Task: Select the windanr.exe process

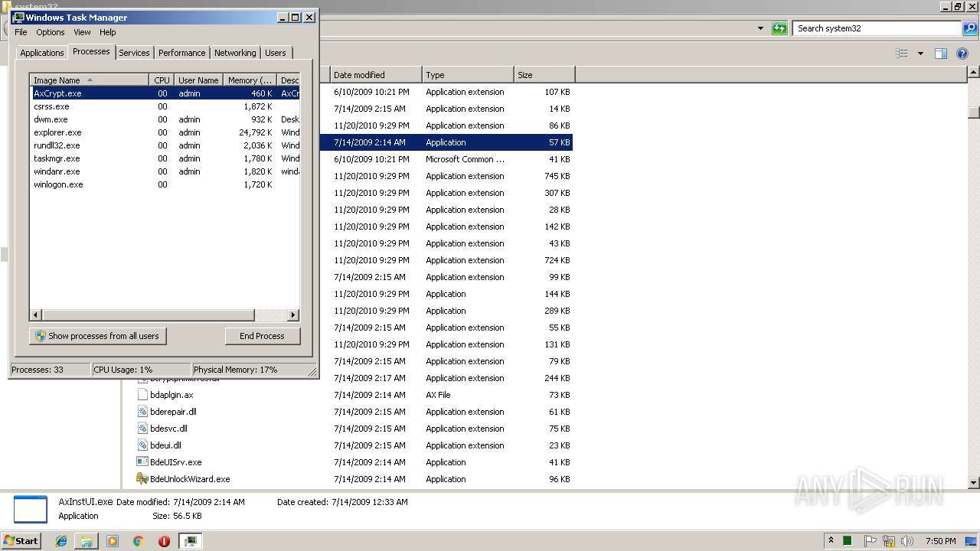Action: click(x=165, y=171)
